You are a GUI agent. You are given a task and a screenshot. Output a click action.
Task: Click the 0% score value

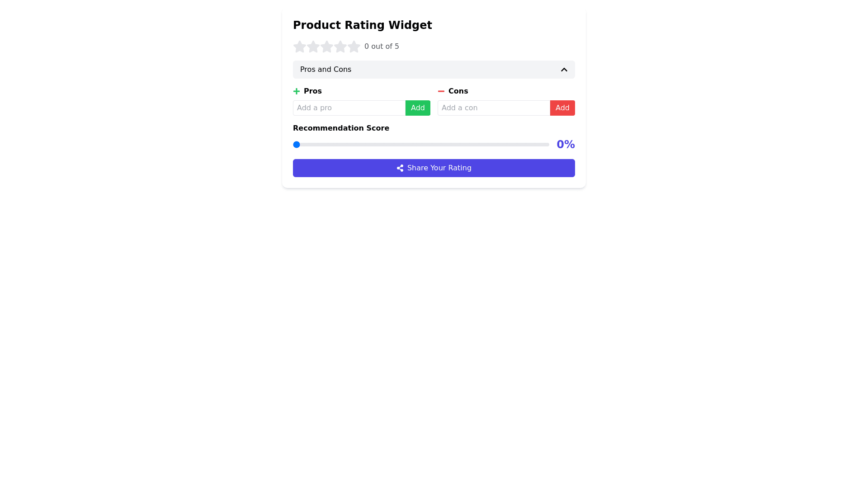(x=566, y=145)
